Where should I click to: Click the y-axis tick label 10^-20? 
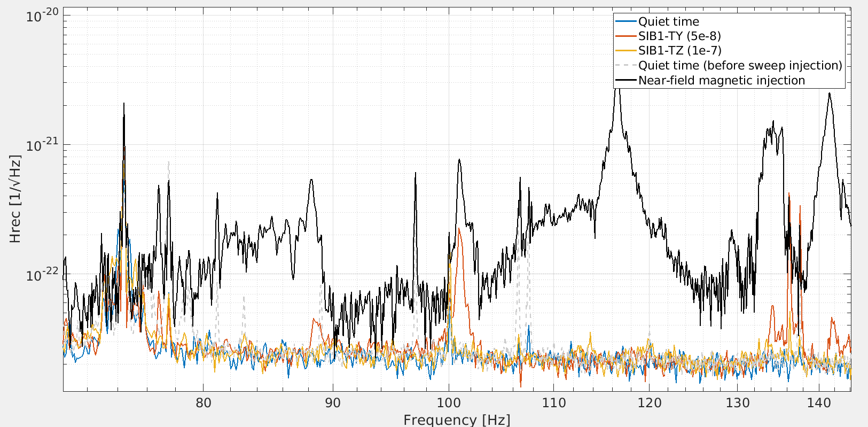42,15
